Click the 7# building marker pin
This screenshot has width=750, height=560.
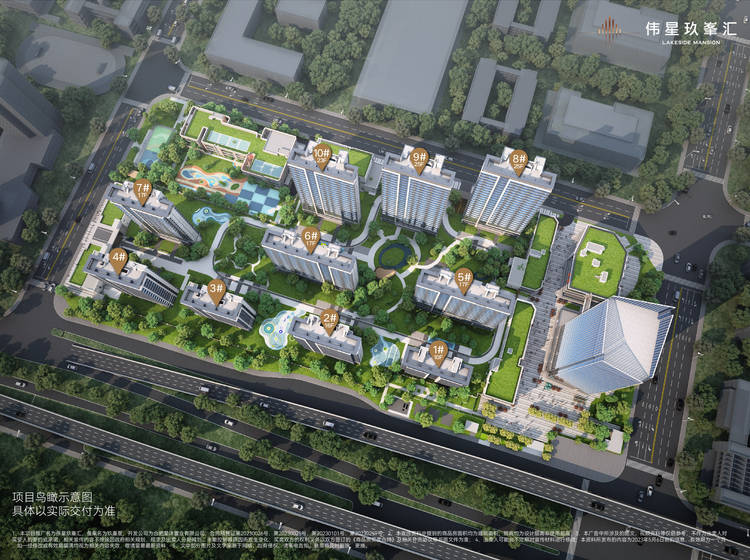143,192
